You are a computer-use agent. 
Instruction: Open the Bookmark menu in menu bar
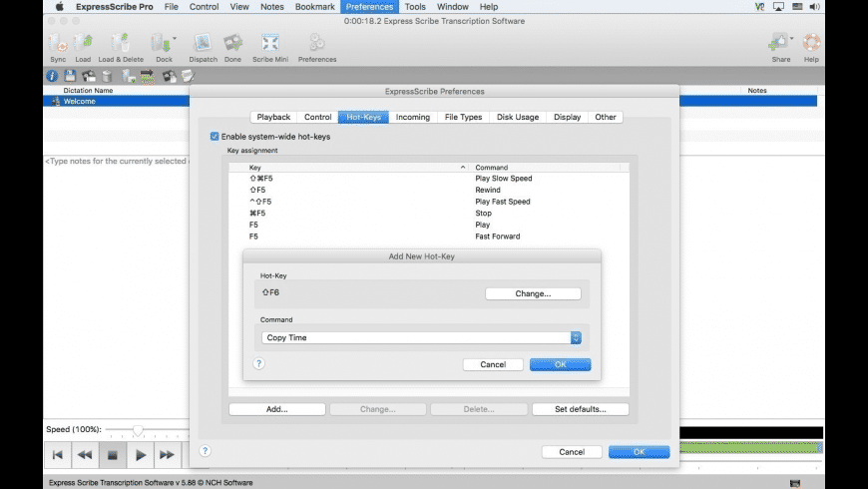pyautogui.click(x=313, y=7)
